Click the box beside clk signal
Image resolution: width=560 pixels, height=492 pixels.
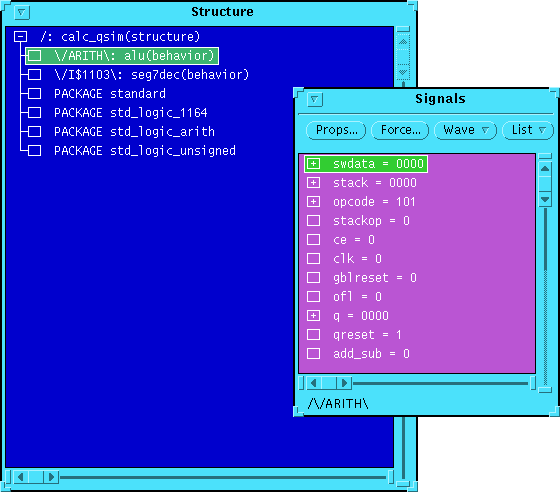coord(314,258)
